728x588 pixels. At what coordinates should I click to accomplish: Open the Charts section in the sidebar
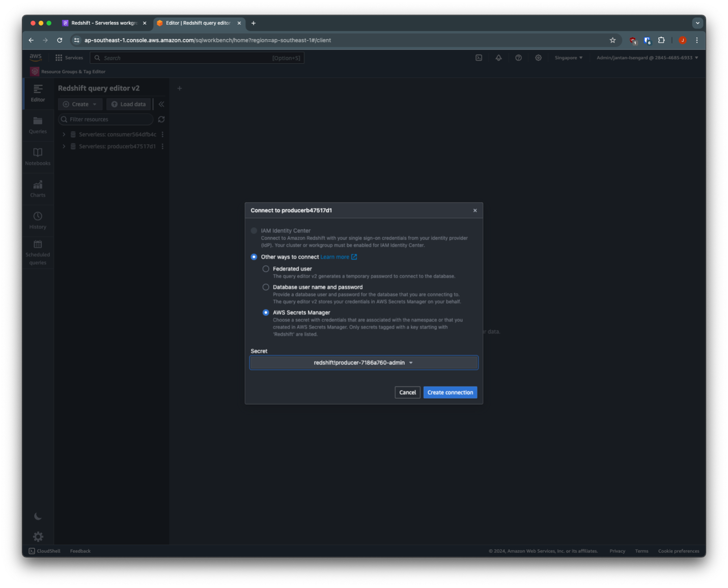(x=38, y=189)
